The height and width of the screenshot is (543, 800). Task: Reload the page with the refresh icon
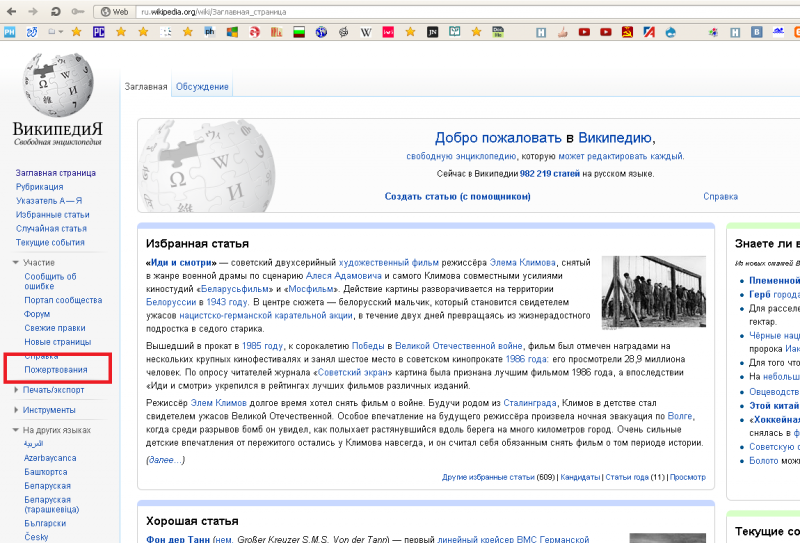pos(54,11)
